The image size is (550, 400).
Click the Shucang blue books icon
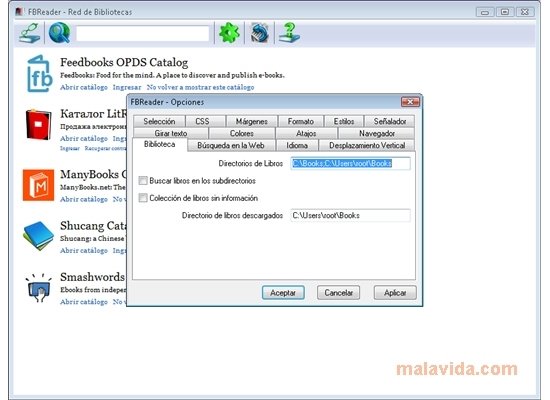(x=39, y=235)
